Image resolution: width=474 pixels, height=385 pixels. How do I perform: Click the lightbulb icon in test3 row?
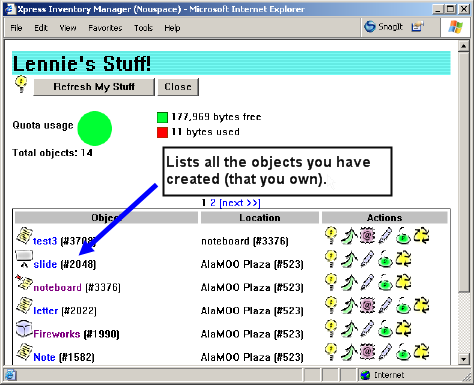coord(331,235)
